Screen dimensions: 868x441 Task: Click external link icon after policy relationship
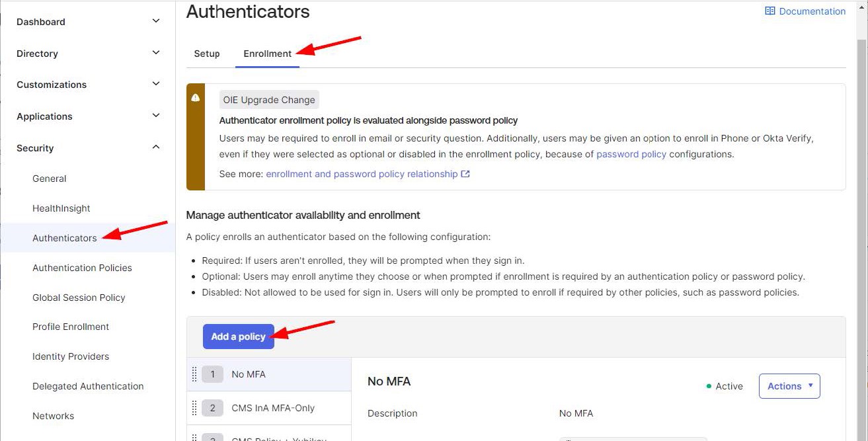point(465,174)
